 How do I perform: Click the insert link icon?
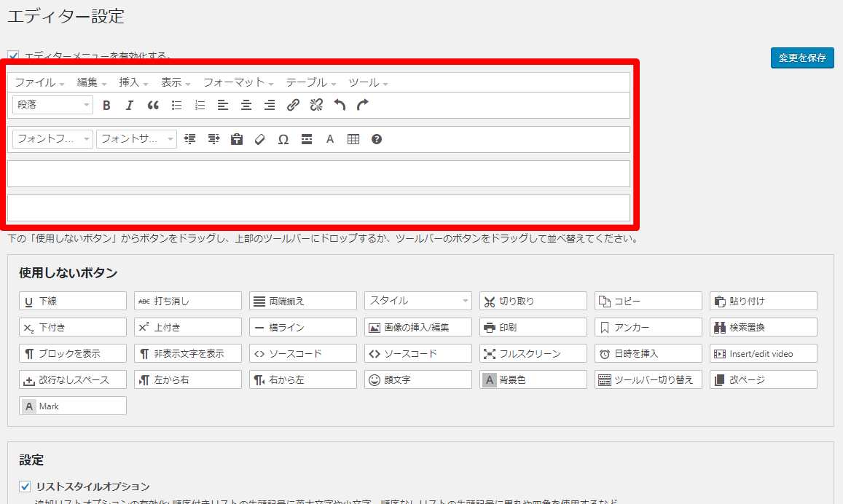293,105
